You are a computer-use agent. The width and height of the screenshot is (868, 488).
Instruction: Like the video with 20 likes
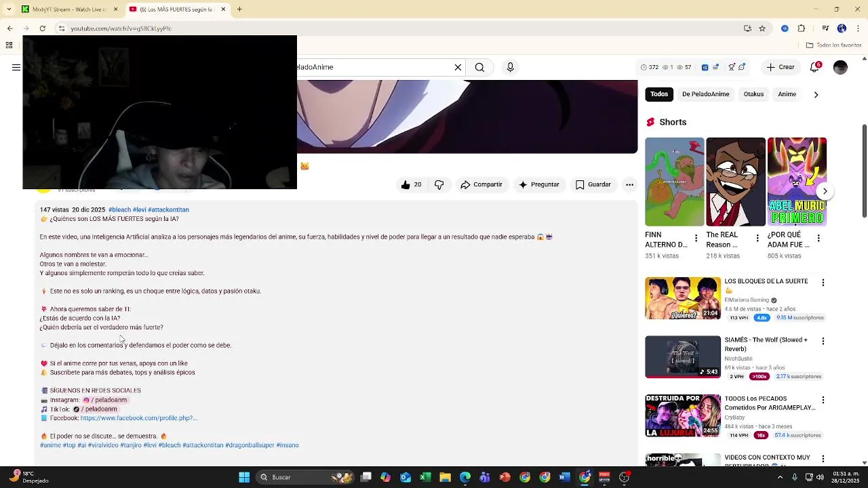(412, 184)
